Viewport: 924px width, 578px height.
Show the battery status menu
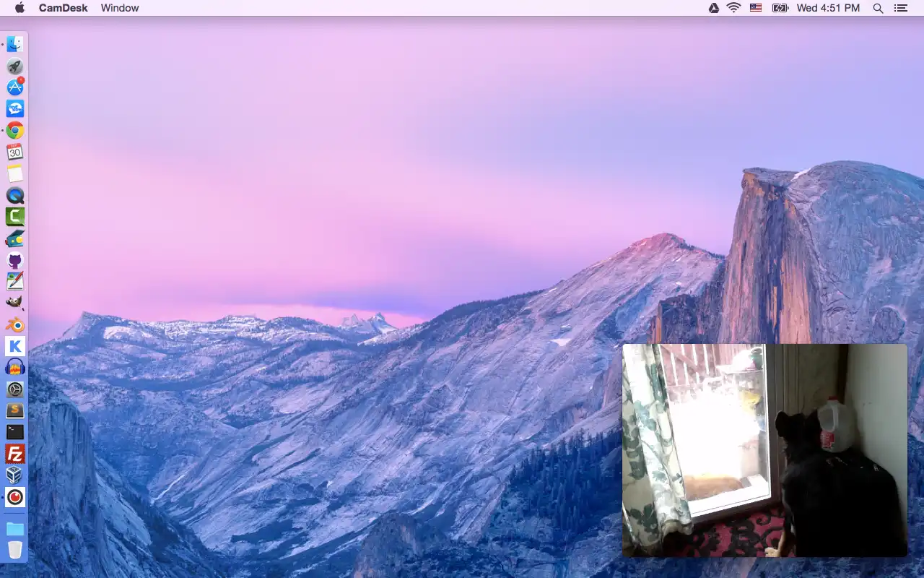tap(780, 8)
